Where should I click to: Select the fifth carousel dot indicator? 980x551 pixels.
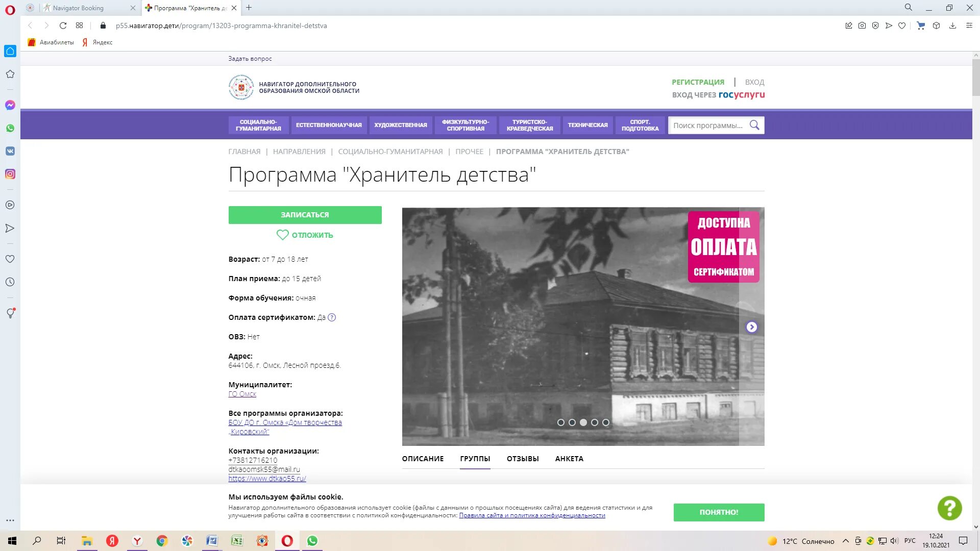606,422
